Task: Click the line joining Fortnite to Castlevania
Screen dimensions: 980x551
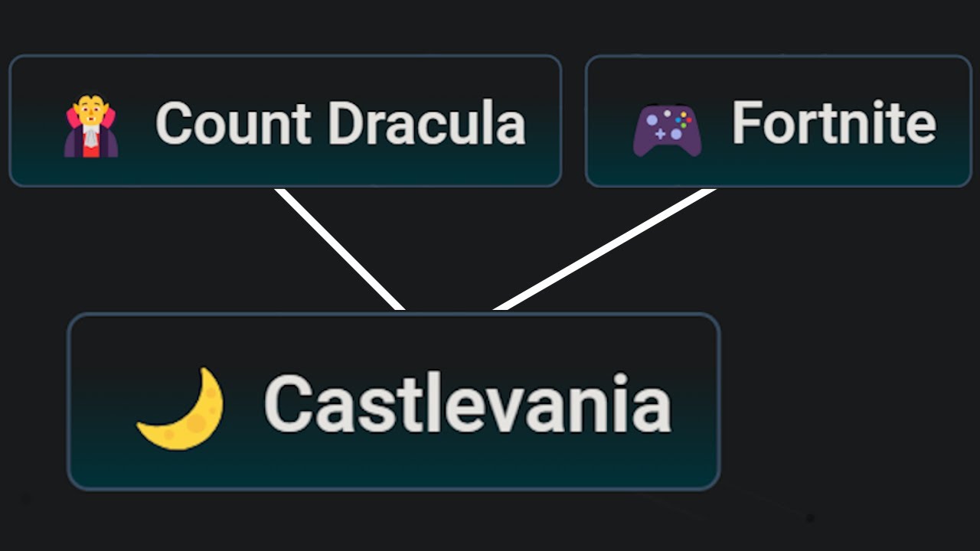Action: point(605,249)
